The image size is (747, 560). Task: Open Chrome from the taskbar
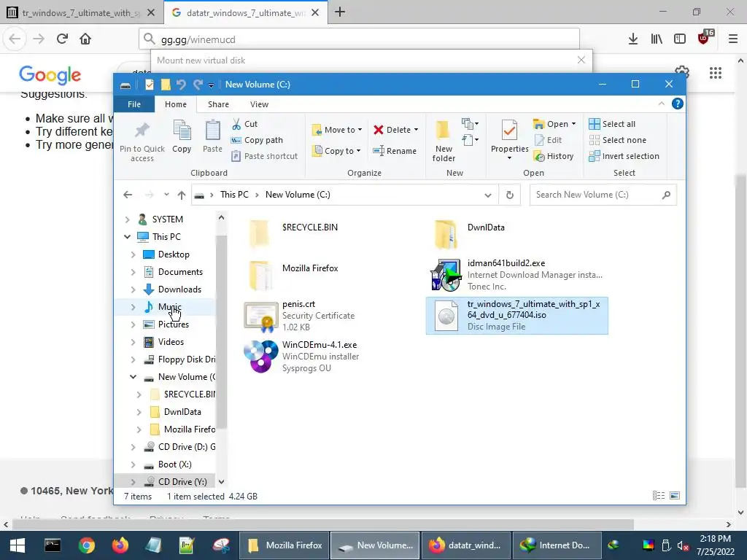pyautogui.click(x=87, y=545)
